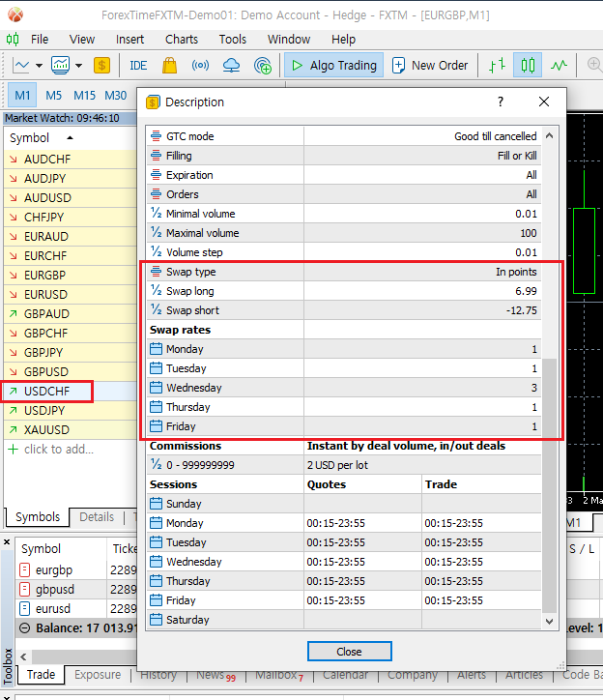Click the zoom in magnifier icon
This screenshot has height=700, width=603.
tap(594, 65)
